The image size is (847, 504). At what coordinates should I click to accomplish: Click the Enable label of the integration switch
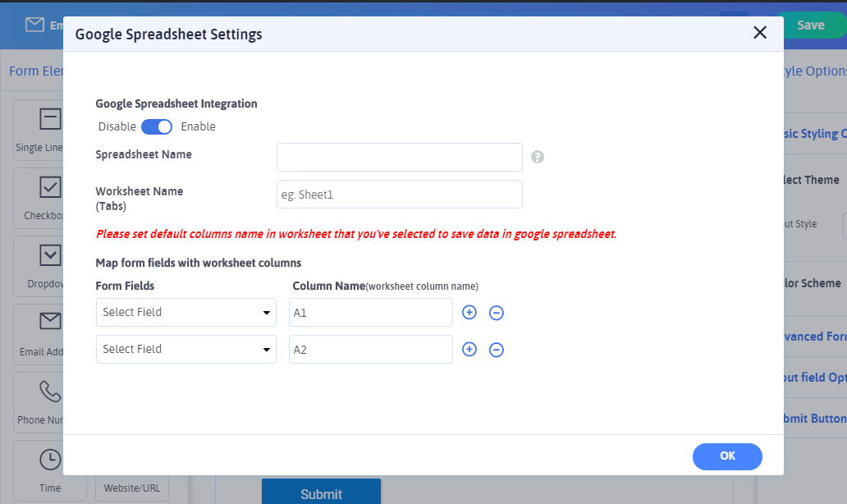click(x=199, y=126)
